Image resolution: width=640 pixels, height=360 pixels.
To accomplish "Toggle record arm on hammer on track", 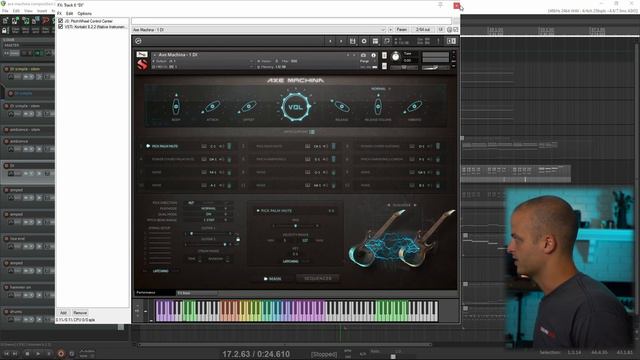I will coord(7,287).
